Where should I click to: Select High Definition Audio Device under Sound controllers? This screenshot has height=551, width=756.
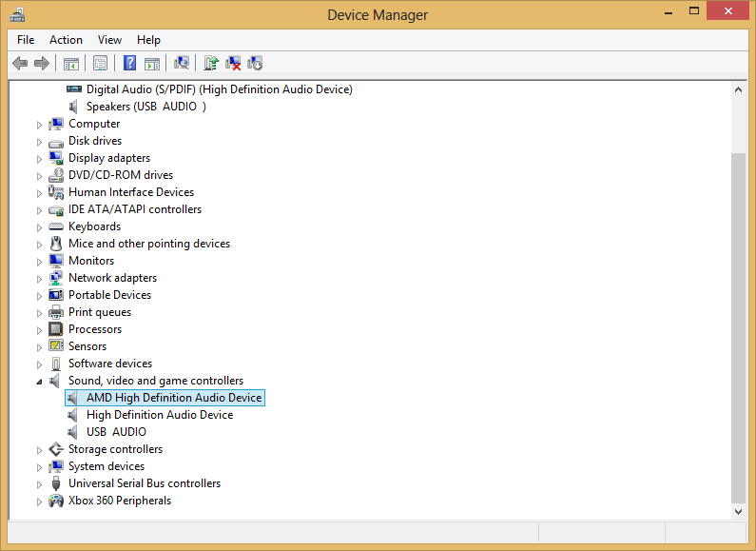click(160, 415)
